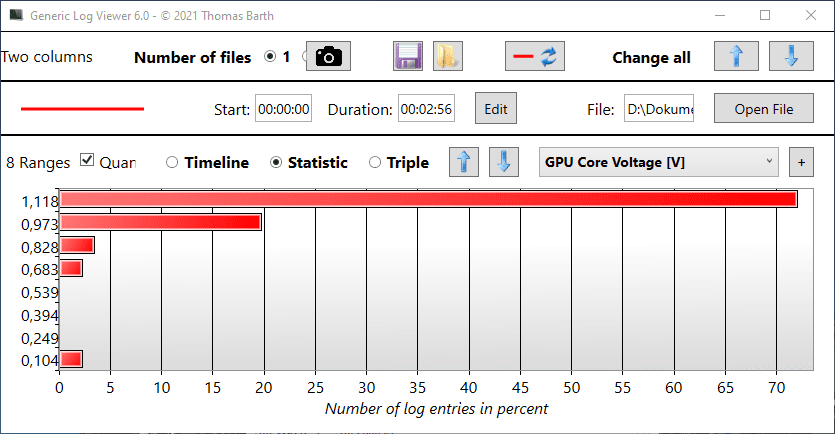Viewport: 835px width, 434px height.
Task: Click the blue up arrow beside Triple
Action: click(464, 162)
